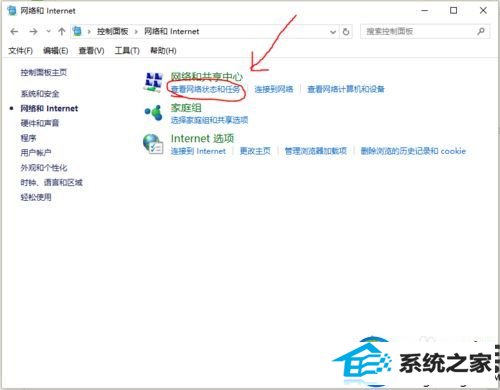
Task: Click 删除浏览的历史记录和 cookie link
Action: click(x=413, y=151)
